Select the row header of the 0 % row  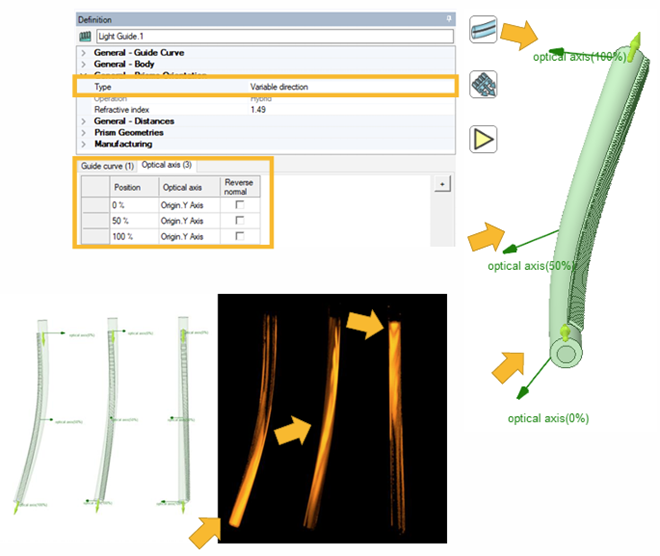tap(96, 205)
